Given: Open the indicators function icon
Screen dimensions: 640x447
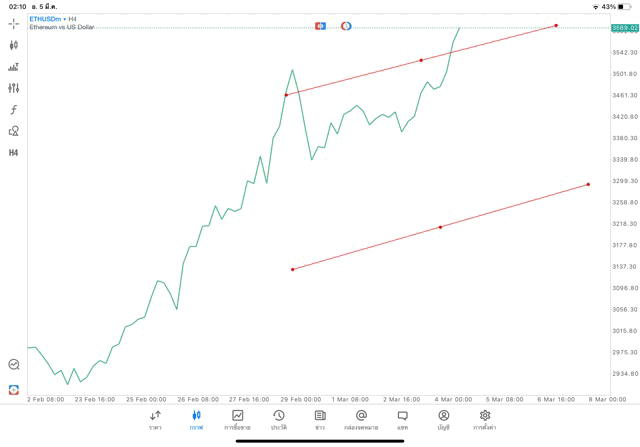Looking at the screenshot, I should point(13,110).
